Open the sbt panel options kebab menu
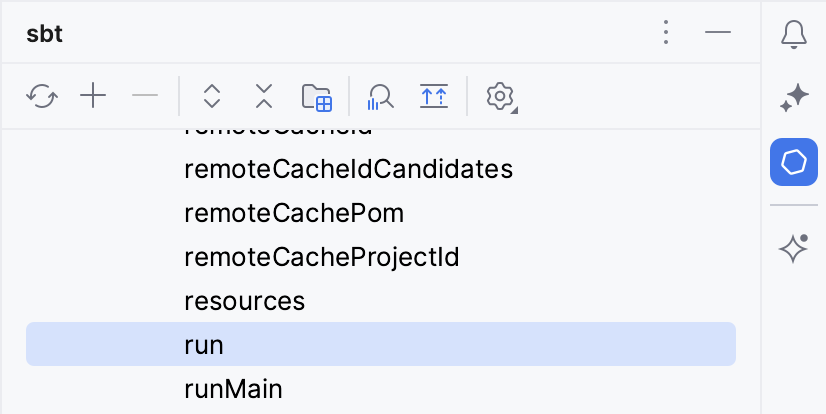The image size is (826, 414). (x=666, y=33)
